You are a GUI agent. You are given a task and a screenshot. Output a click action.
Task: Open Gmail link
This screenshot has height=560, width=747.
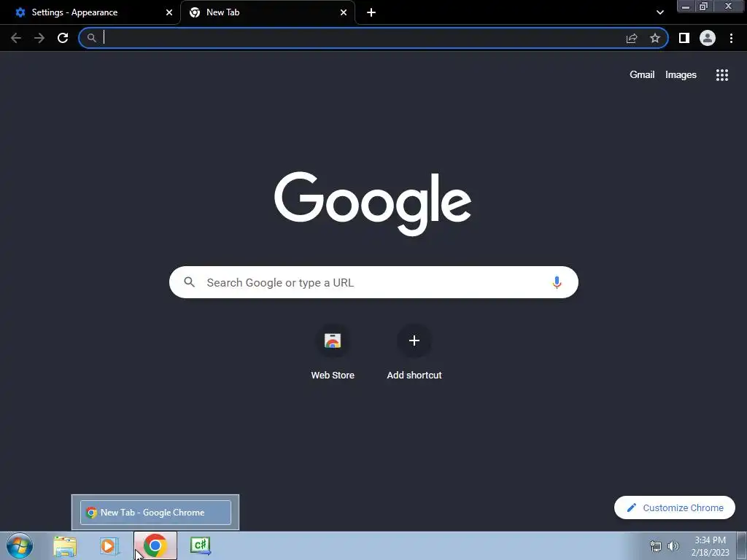coord(642,75)
